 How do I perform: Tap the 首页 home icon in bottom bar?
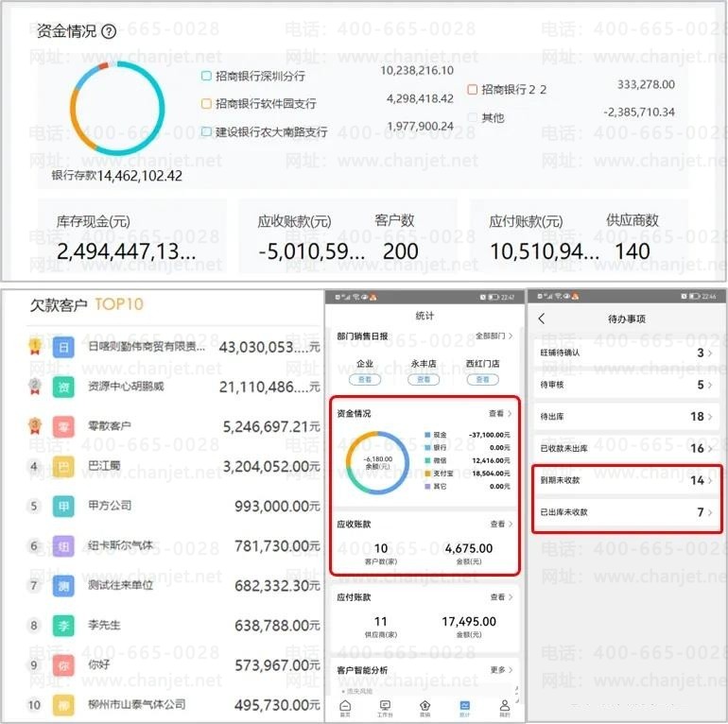pyautogui.click(x=345, y=707)
